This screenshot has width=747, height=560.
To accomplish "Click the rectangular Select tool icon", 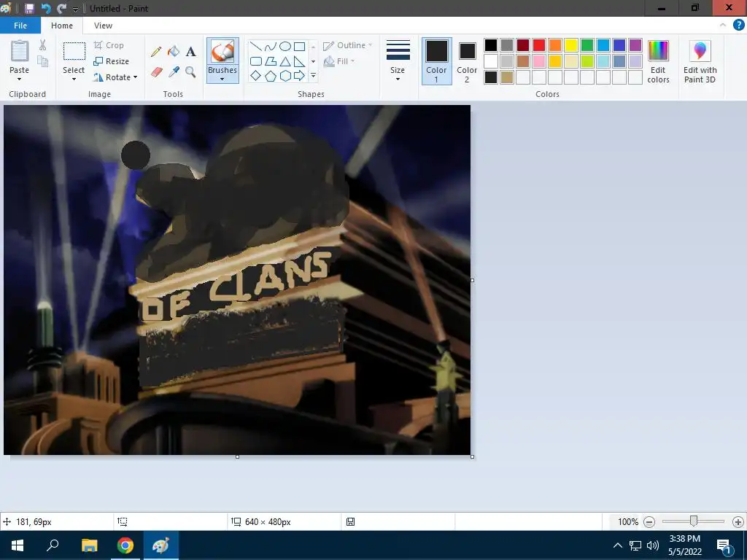I will coord(74,51).
